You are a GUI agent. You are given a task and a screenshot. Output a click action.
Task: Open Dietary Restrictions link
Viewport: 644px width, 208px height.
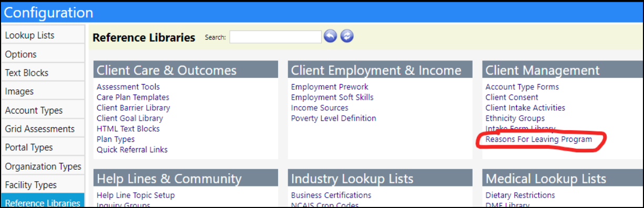[x=520, y=195]
